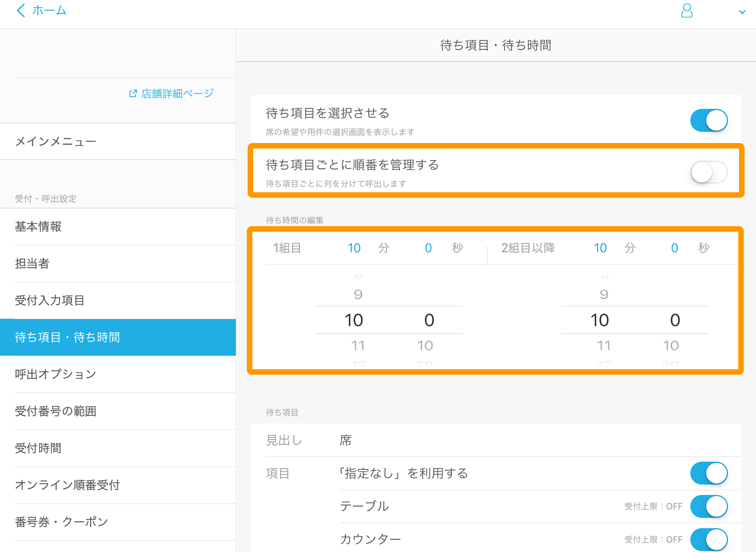The image size is (756, 552).
Task: Open the 店舗詳細ページ link
Action: click(x=177, y=93)
